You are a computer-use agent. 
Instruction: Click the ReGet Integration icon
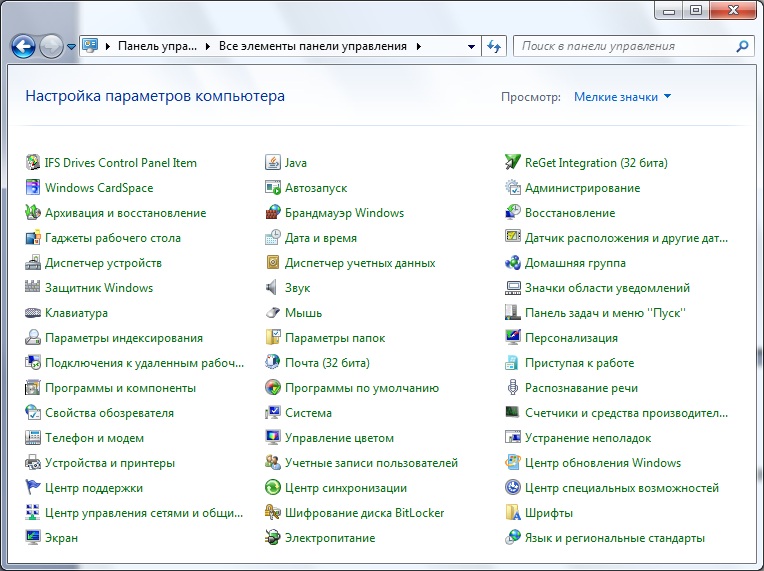513,163
